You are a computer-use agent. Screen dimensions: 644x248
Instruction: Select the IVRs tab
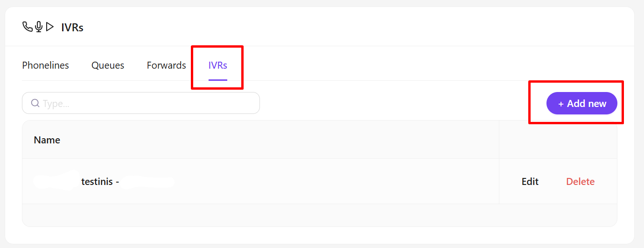(x=217, y=65)
